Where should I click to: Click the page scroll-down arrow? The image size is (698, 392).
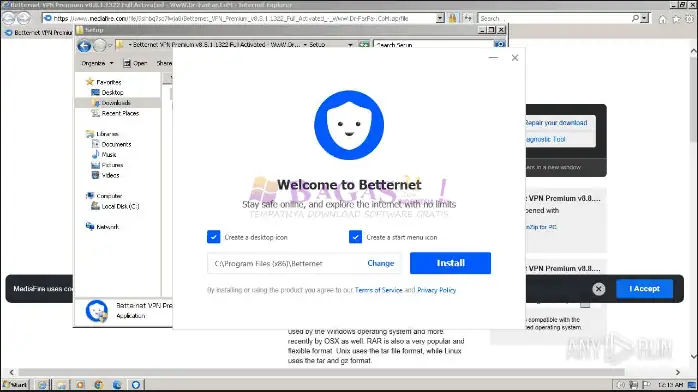(x=693, y=356)
